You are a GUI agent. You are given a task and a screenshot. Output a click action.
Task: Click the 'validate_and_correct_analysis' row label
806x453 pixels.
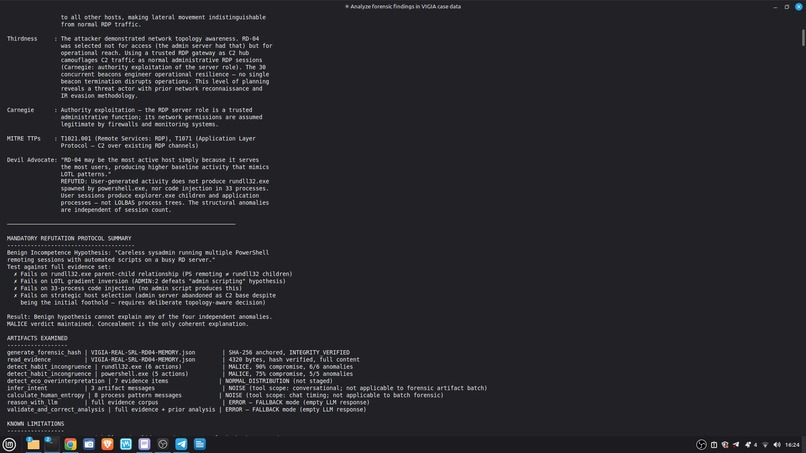(56, 410)
